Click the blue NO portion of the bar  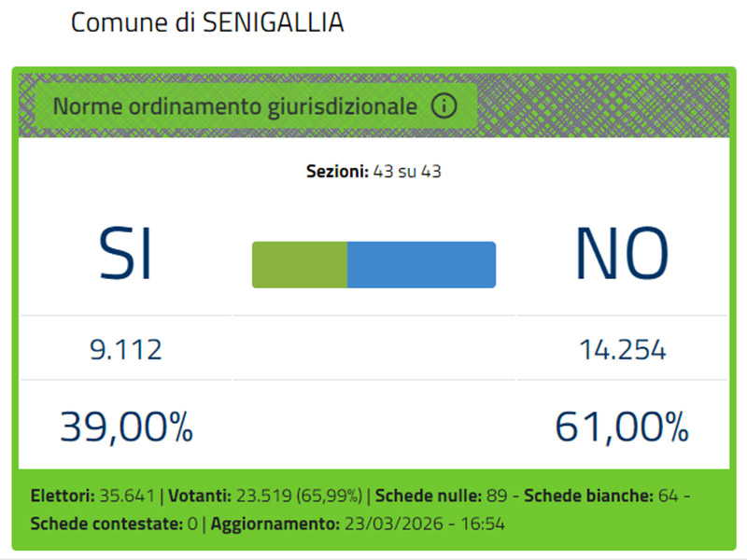click(421, 264)
